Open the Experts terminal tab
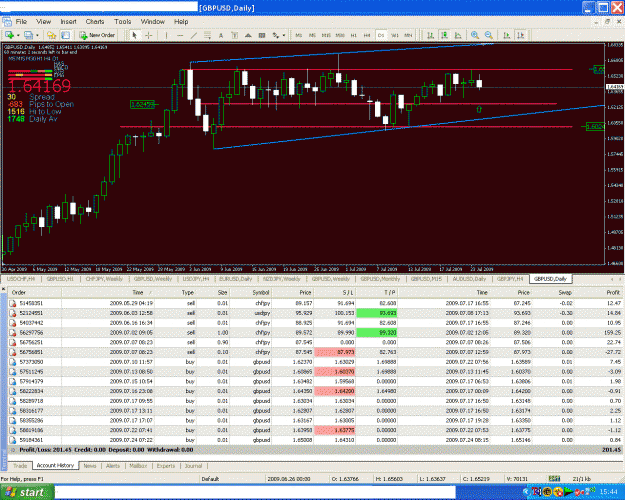 [165, 466]
